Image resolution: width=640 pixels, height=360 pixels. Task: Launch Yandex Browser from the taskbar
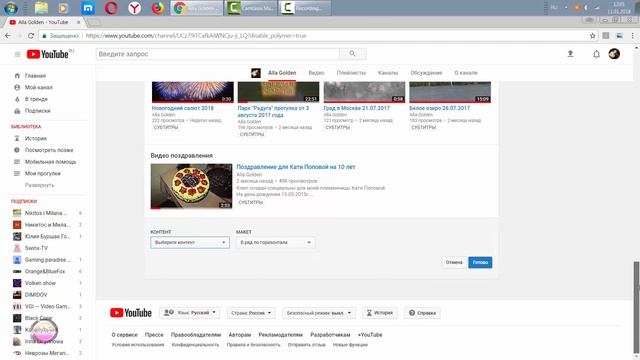tap(134, 8)
